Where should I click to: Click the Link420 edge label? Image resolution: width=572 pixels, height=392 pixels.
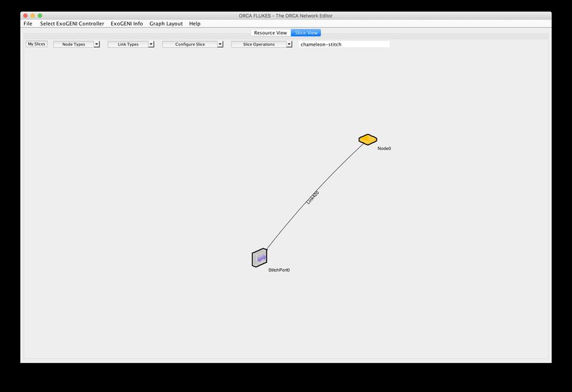tap(313, 197)
